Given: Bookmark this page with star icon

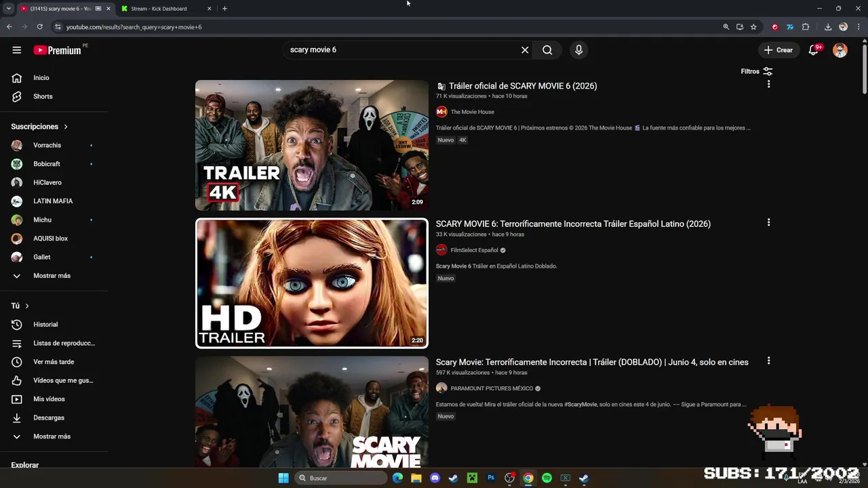Looking at the screenshot, I should 753,27.
